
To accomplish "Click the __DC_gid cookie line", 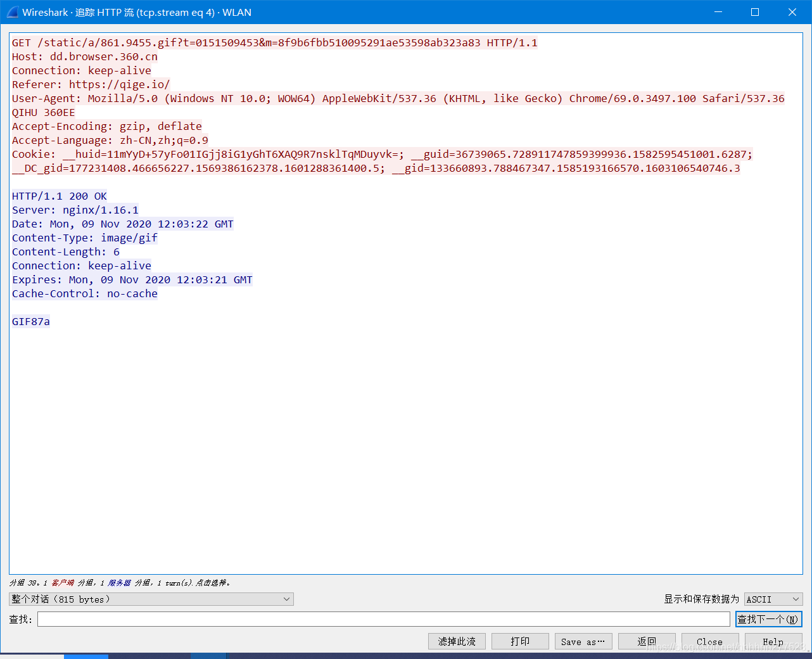I will point(376,168).
